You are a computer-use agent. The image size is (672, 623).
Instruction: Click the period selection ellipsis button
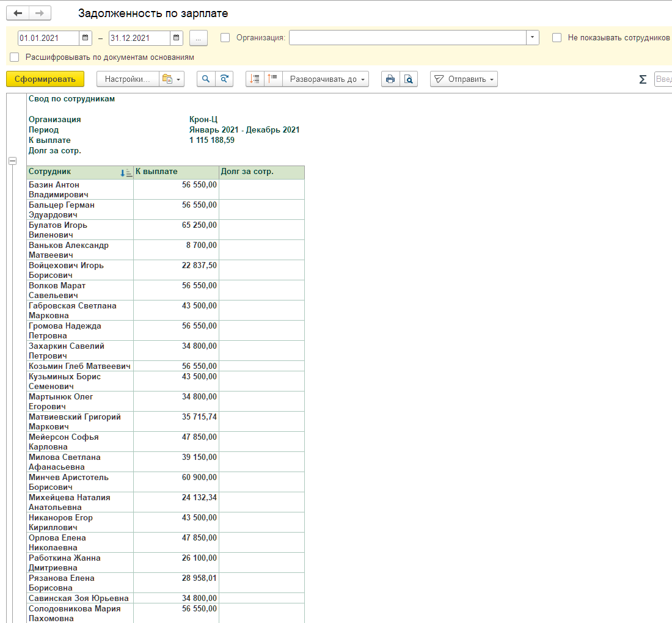click(198, 38)
